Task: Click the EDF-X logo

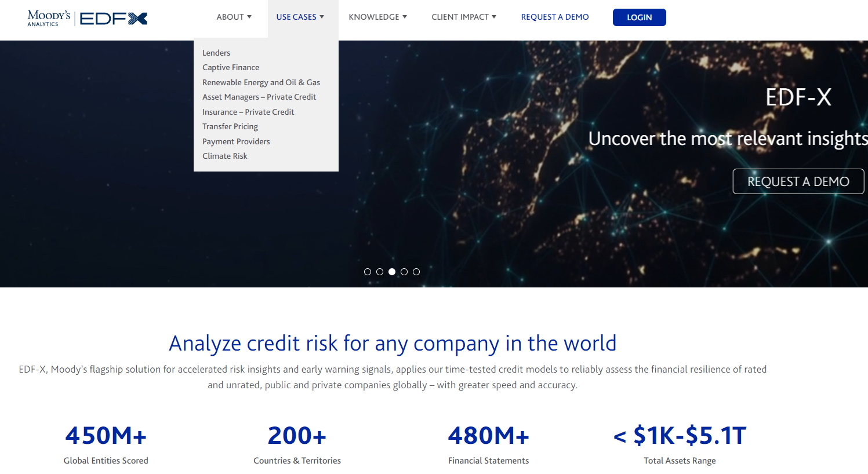Action: [x=114, y=19]
